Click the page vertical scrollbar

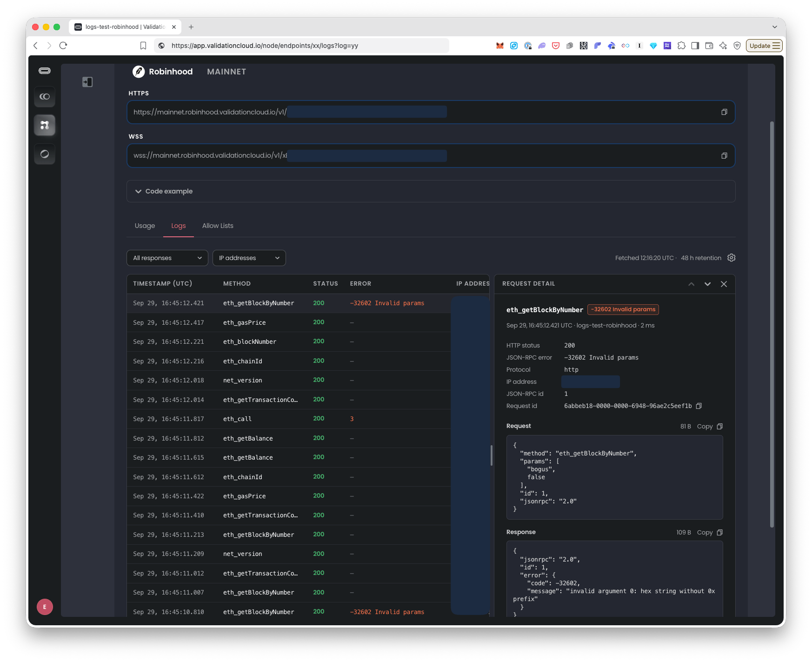772,324
